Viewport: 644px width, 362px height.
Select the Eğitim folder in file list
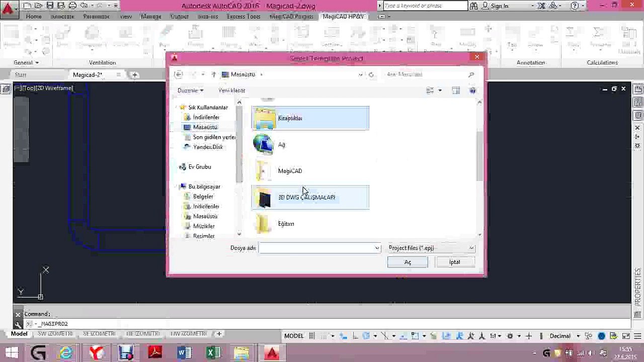pos(310,224)
